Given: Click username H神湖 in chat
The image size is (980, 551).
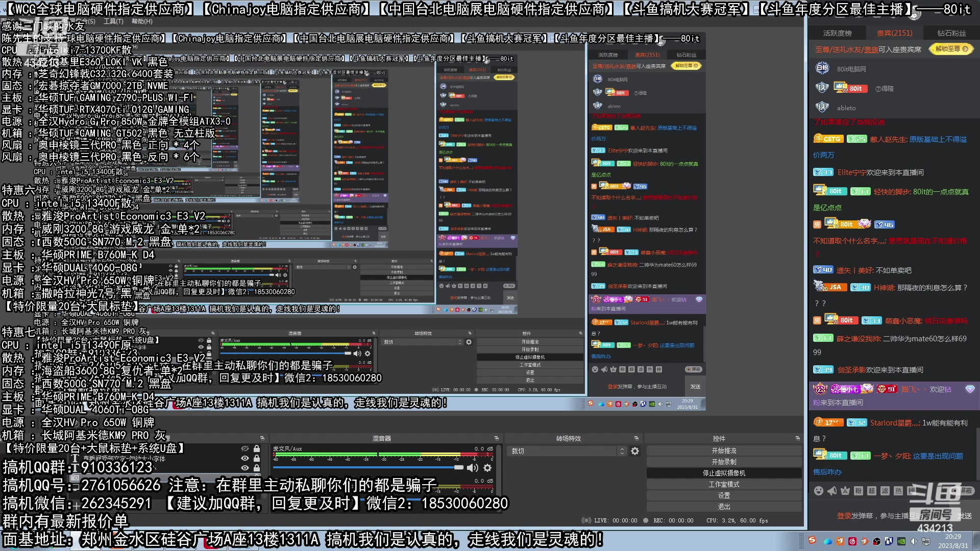Looking at the screenshot, I should click(884, 288).
